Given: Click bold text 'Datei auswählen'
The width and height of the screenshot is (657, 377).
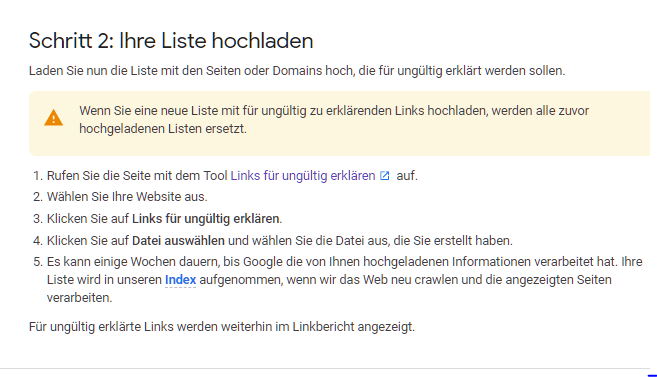Looking at the screenshot, I should [x=178, y=240].
